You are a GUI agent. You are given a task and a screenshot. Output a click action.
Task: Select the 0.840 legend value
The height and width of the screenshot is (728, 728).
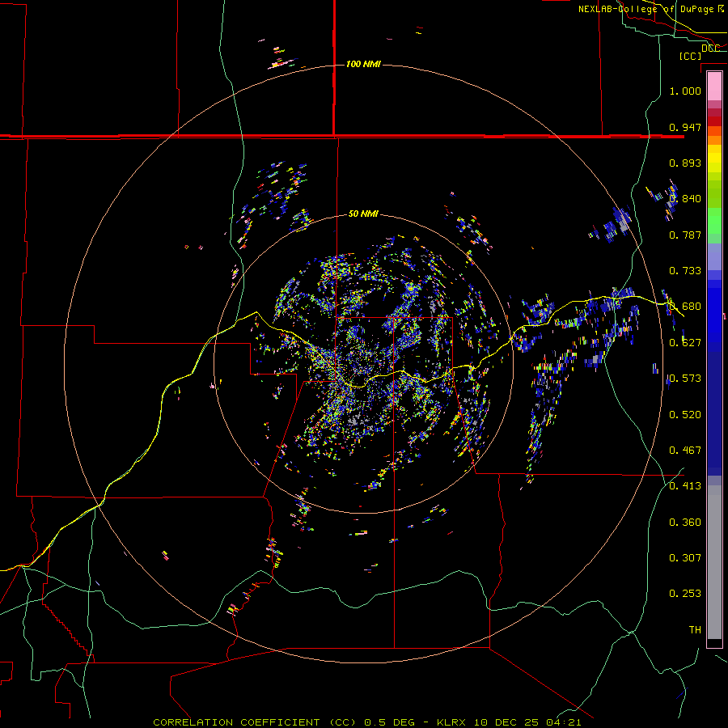[x=685, y=199]
